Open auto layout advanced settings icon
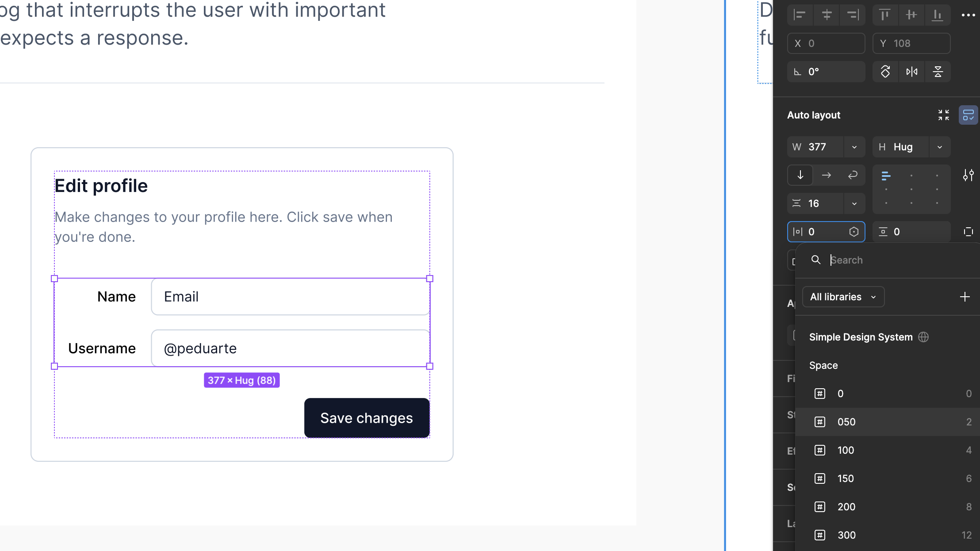The height and width of the screenshot is (551, 980). coord(968,175)
